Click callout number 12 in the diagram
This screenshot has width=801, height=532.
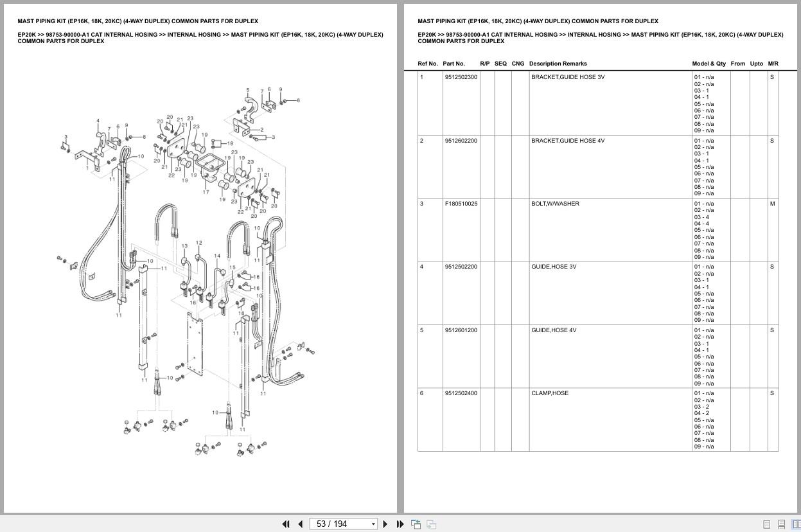tap(199, 243)
